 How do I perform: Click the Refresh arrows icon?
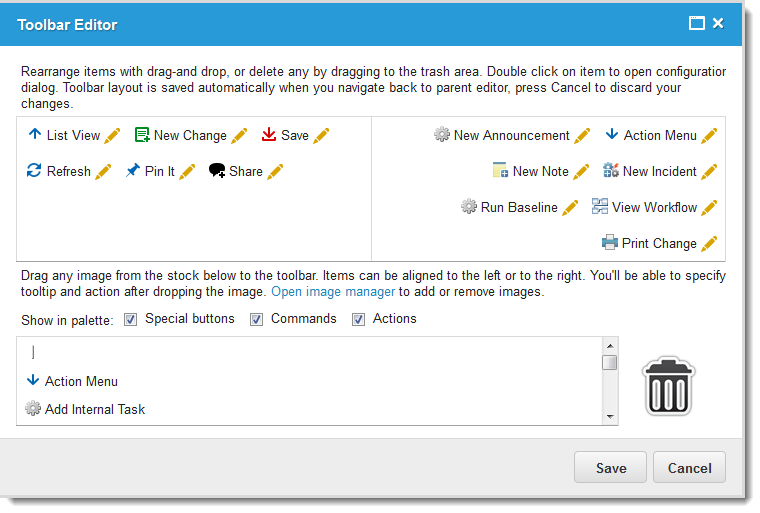tap(34, 171)
